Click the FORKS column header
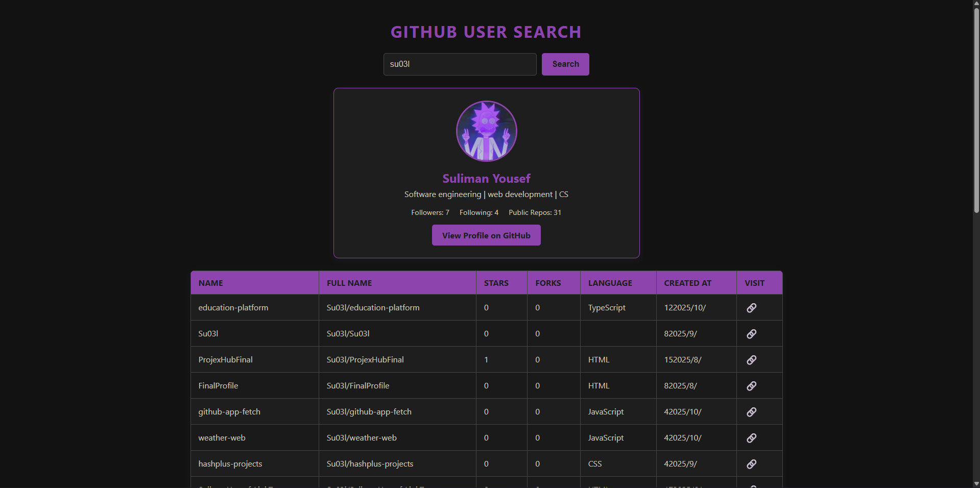This screenshot has width=980, height=488. click(x=548, y=283)
